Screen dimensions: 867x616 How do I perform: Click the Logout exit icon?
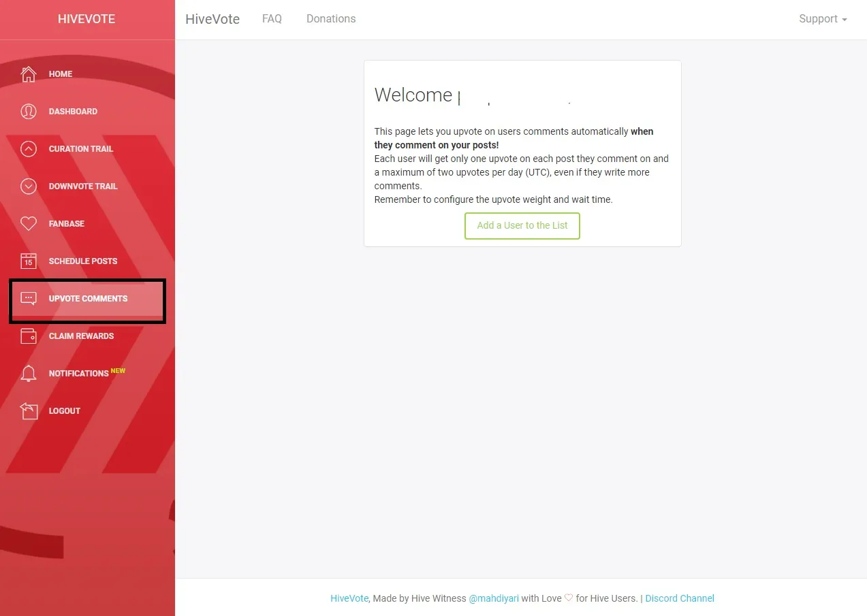[29, 411]
